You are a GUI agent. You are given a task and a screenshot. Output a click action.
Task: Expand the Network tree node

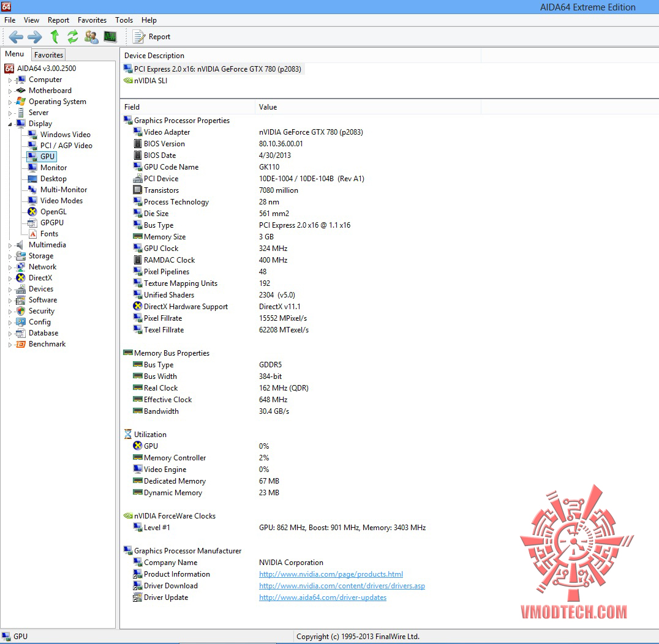pyautogui.click(x=10, y=267)
